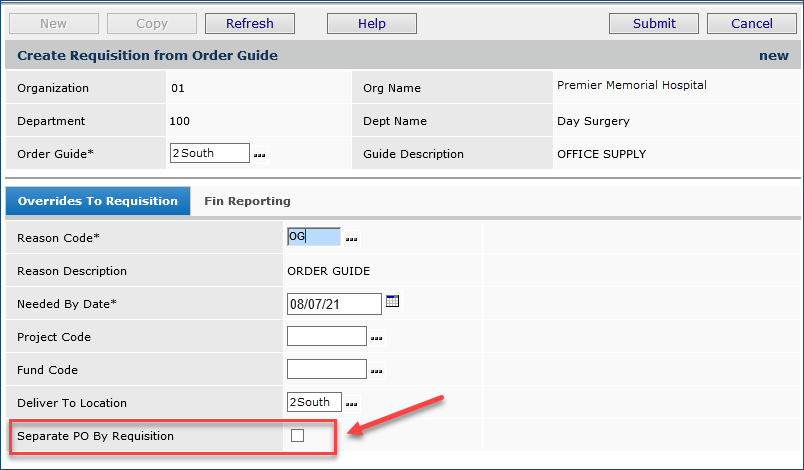Viewport: 804px width, 470px height.
Task: Open Reason Code lookup ellipsis
Action: click(x=352, y=239)
